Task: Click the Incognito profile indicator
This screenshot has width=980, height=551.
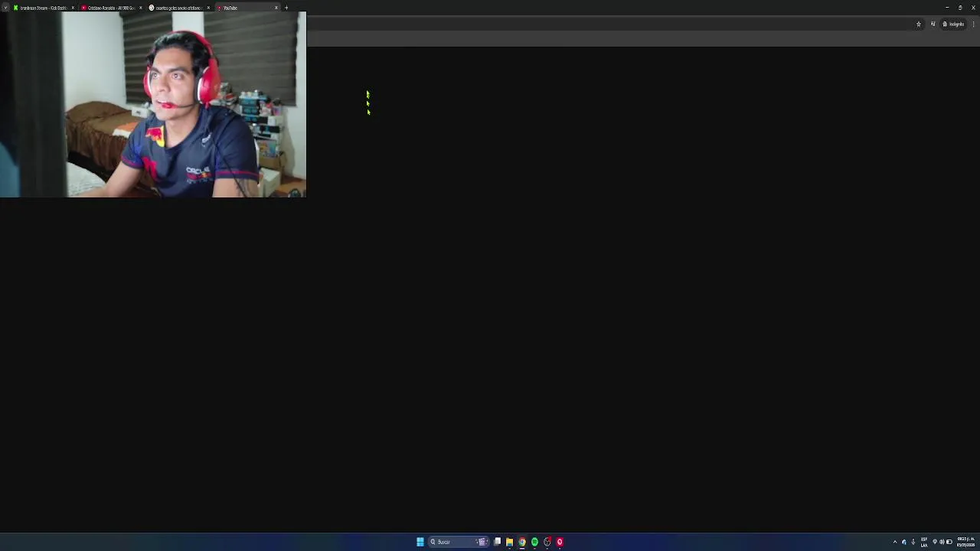Action: coord(954,24)
